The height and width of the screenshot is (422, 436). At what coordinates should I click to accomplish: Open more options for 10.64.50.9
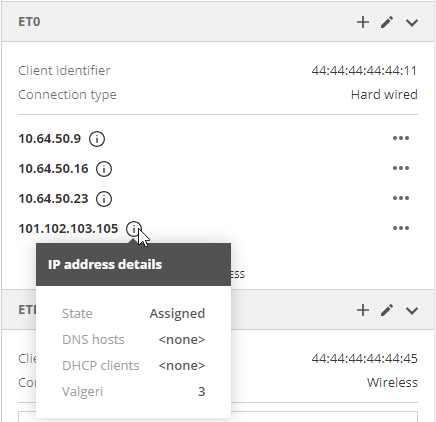click(401, 138)
